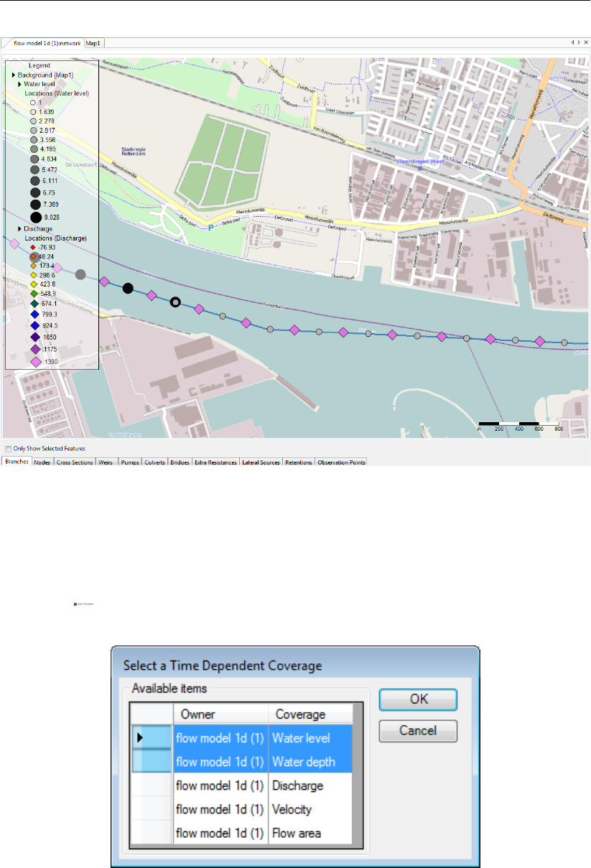Click the dark circle symbol for 6.111
The width and height of the screenshot is (591, 868).
click(34, 181)
